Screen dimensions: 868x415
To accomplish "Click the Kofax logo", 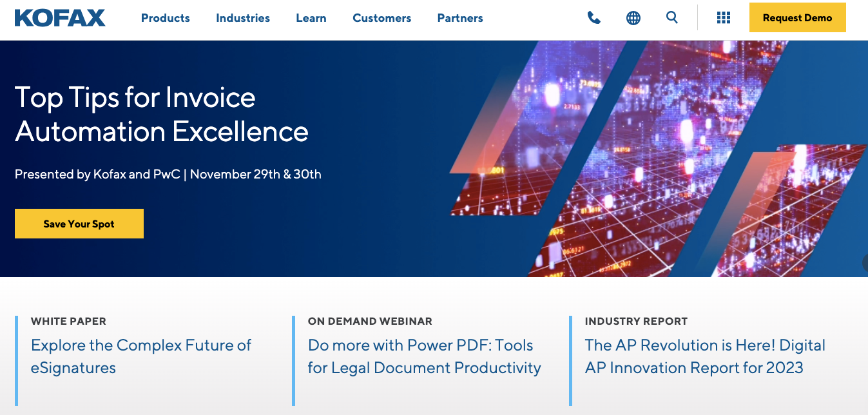I will [60, 18].
